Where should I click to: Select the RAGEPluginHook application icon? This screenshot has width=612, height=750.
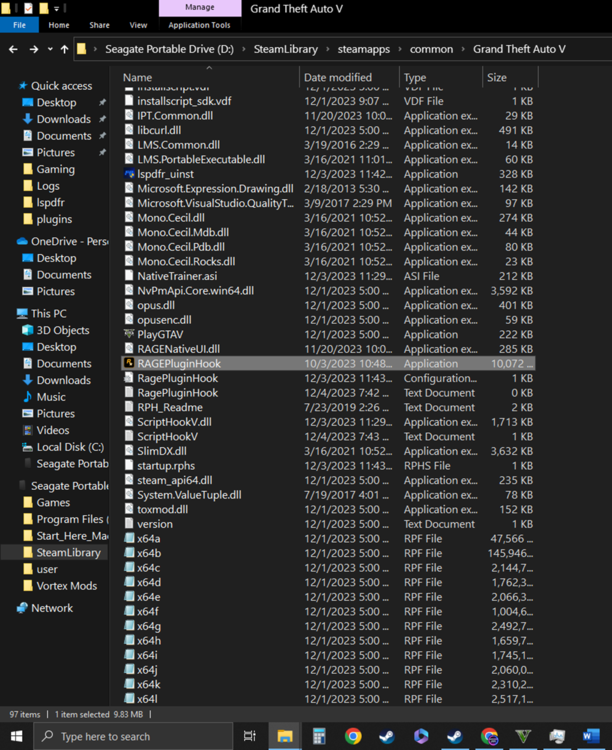129,363
